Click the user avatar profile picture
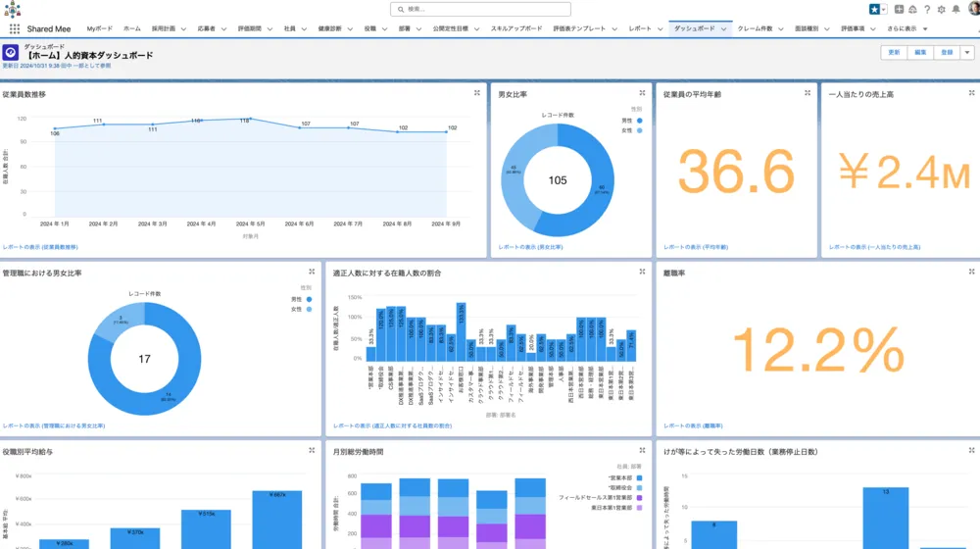 point(972,9)
